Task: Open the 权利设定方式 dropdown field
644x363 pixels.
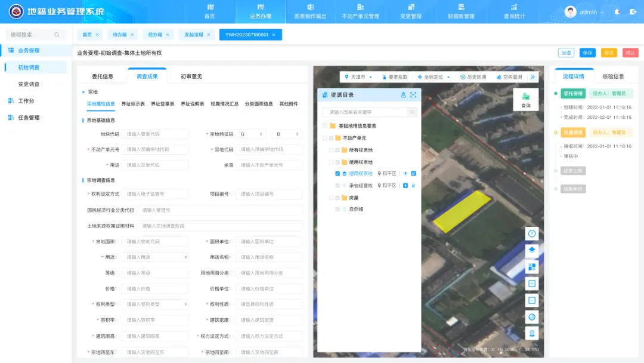Action: click(154, 194)
